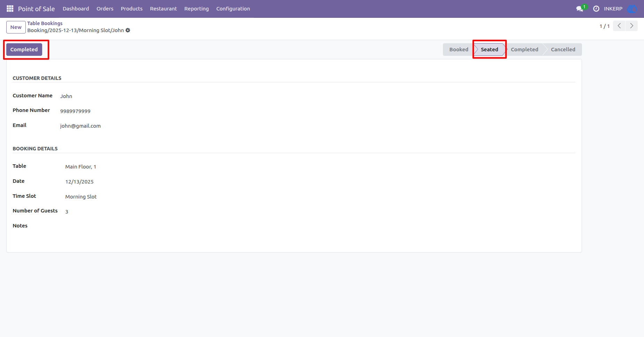This screenshot has width=644, height=337.
Task: Click the purple Completed action button
Action: [x=24, y=50]
